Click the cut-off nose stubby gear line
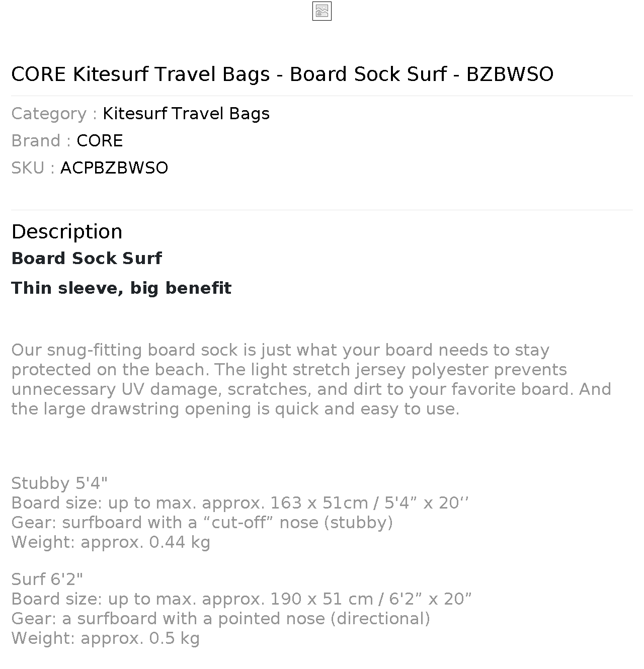The image size is (644, 669). point(202,523)
